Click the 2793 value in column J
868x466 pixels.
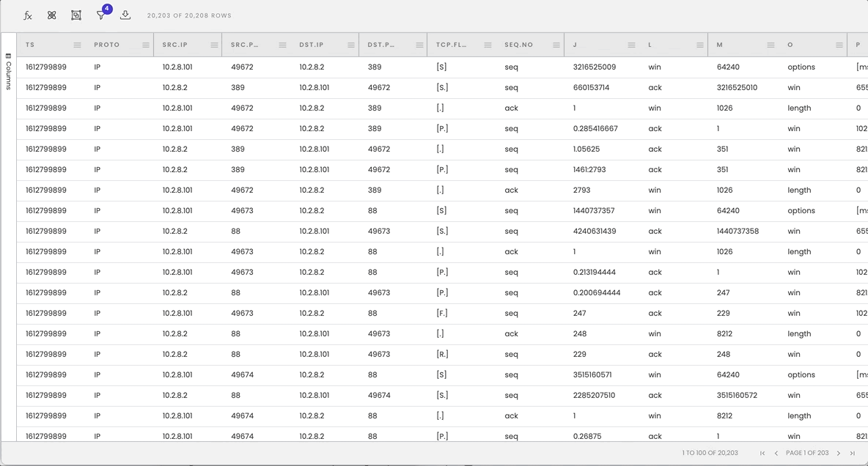pos(582,190)
